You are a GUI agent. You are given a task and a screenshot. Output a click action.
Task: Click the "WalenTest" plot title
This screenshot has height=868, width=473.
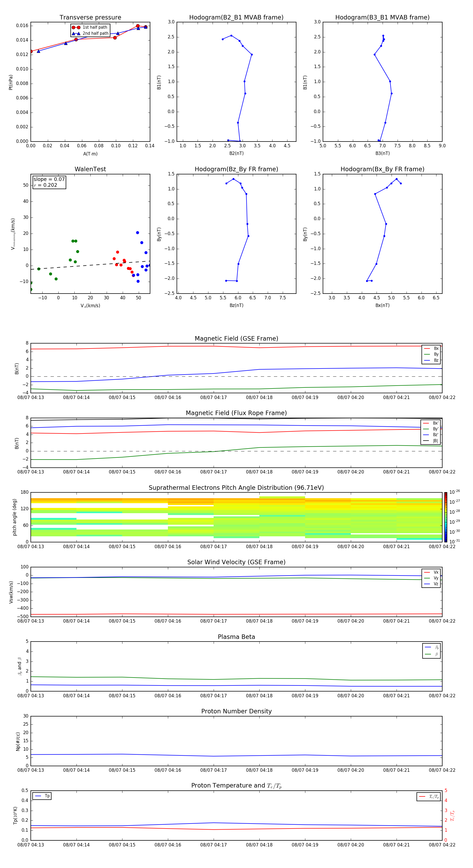tap(90, 169)
